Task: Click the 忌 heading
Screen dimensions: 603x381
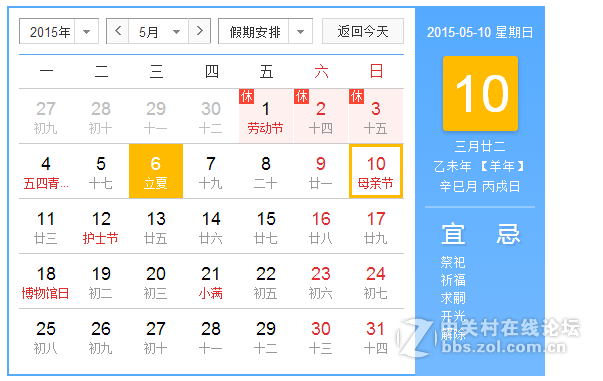Action: point(508,234)
